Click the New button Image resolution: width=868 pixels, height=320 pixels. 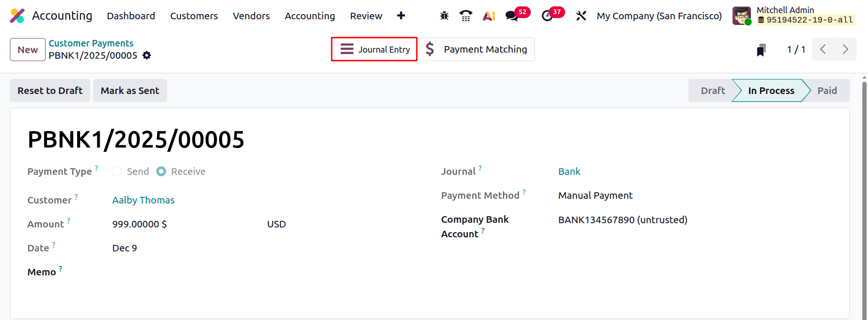(x=28, y=50)
